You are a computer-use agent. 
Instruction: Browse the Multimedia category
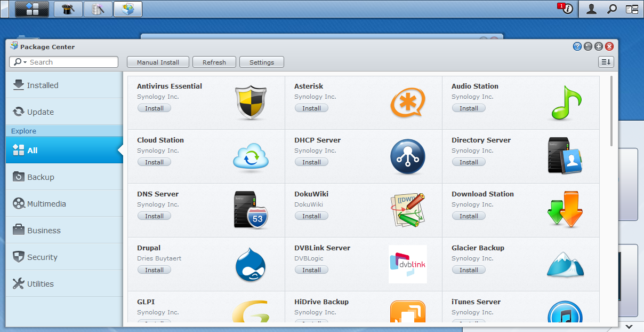(x=65, y=203)
